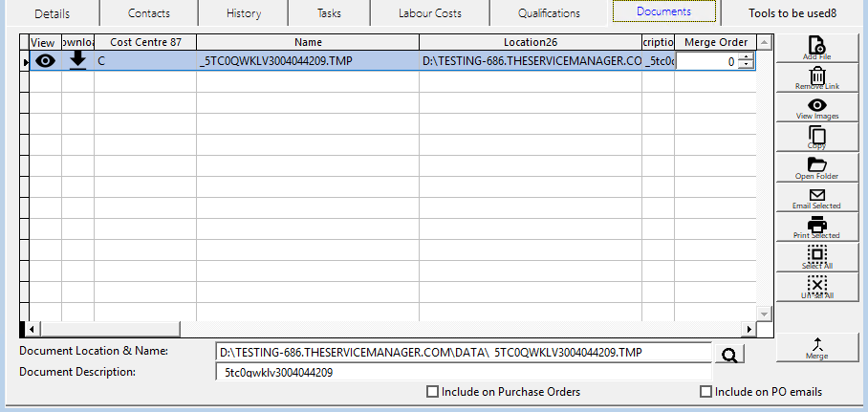This screenshot has height=412, width=868.
Task: Click the Select All icon button
Action: coord(816,256)
